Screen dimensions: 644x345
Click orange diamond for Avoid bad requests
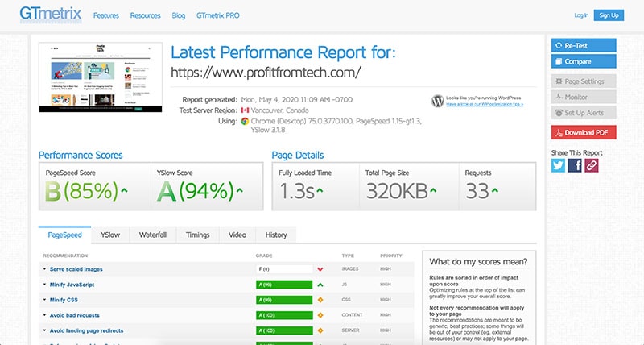tap(320, 315)
